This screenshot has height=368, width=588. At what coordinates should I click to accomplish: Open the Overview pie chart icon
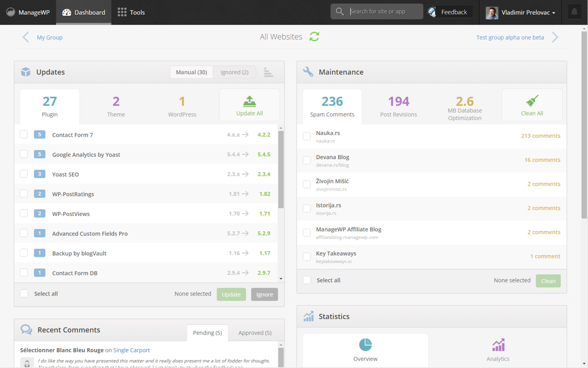pos(366,345)
